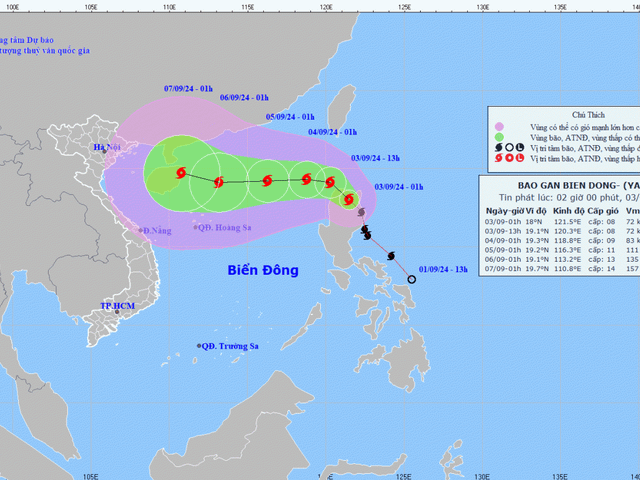Viewport: 640px width, 480px height.
Task: Click the pink circle swatch in the legend
Action: pos(498,127)
